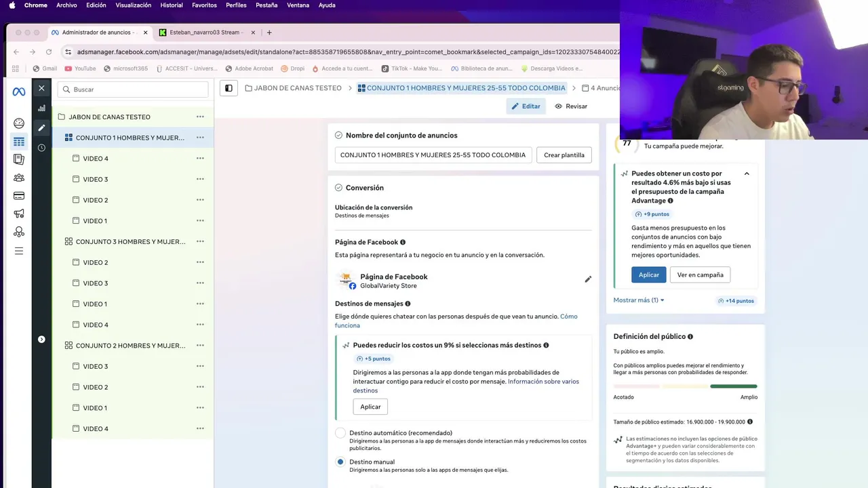
Task: Expand the dark side strip arrow
Action: pyautogui.click(x=41, y=339)
